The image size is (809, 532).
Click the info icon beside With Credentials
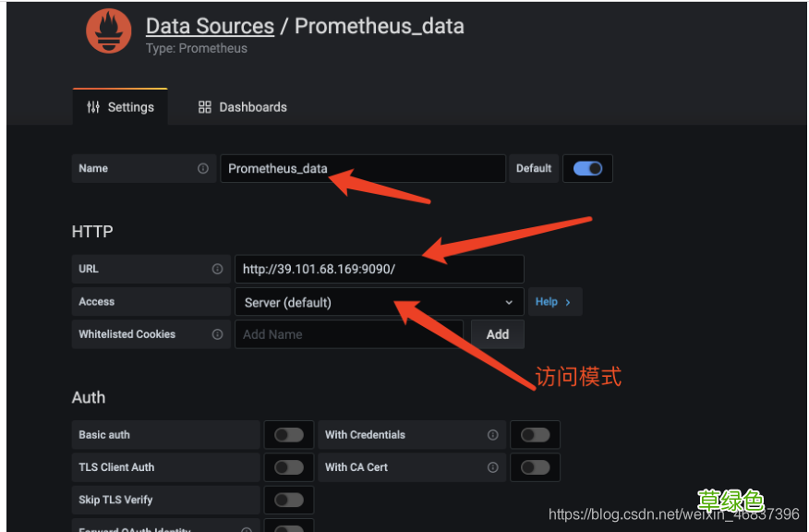click(493, 435)
